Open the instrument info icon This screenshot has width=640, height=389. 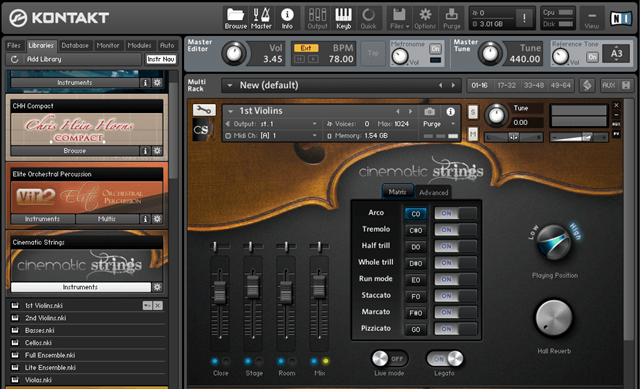(x=450, y=111)
